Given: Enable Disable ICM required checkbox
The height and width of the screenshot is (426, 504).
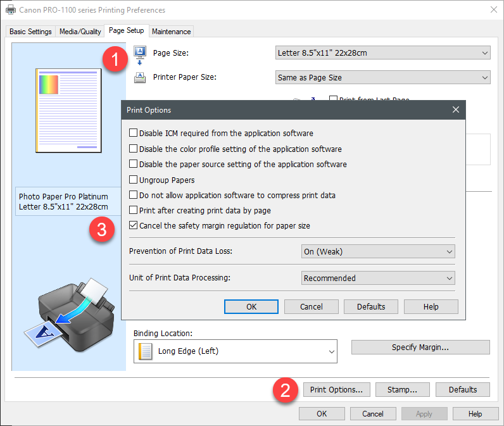Looking at the screenshot, I should coord(134,134).
